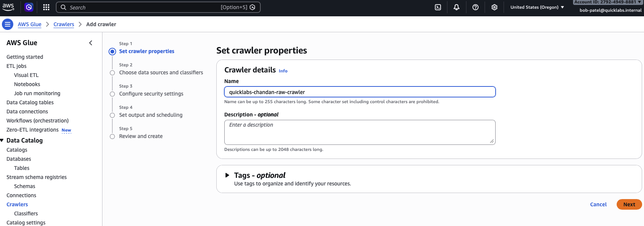
Task: Click the Next button
Action: pyautogui.click(x=629, y=204)
